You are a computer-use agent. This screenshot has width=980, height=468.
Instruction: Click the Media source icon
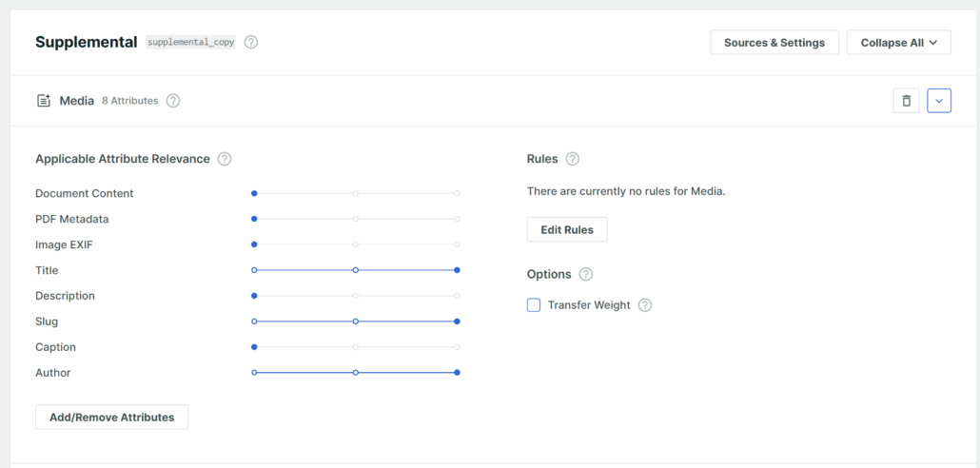tap(43, 101)
